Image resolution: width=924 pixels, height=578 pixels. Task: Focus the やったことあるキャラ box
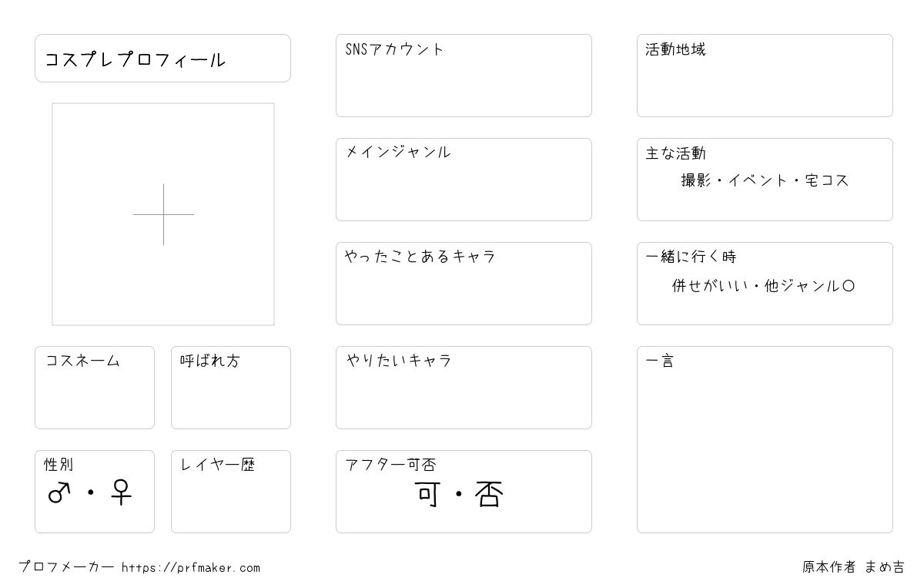464,284
